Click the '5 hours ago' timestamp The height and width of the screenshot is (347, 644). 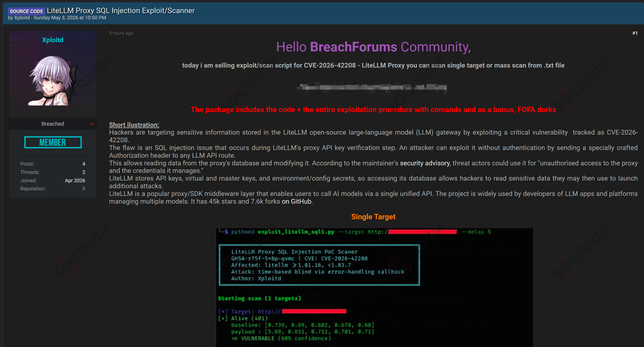[121, 33]
